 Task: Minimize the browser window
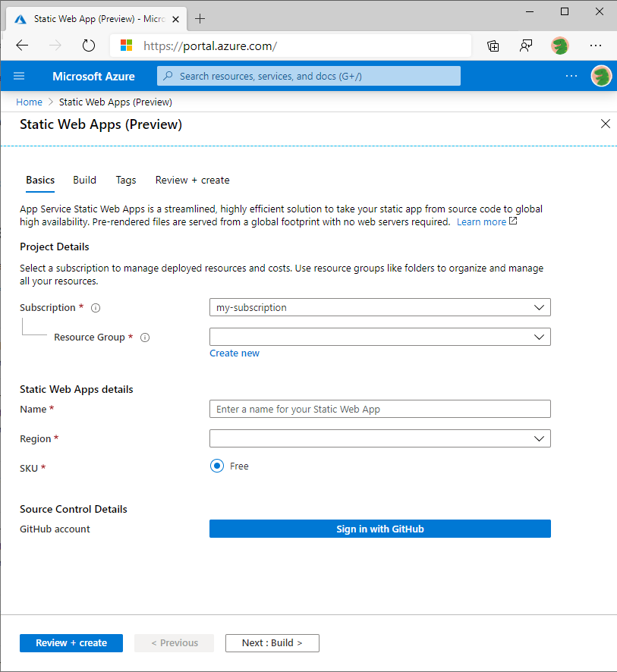530,11
